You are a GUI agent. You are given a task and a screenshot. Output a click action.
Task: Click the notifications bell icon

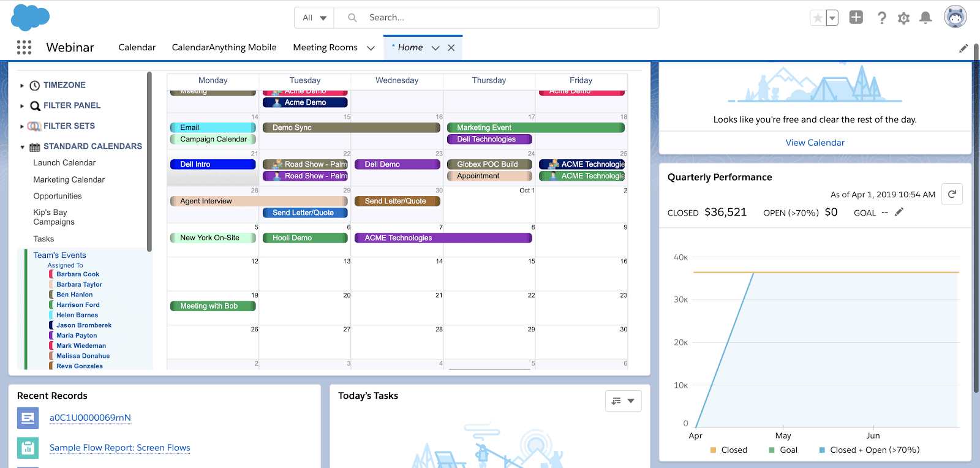925,18
